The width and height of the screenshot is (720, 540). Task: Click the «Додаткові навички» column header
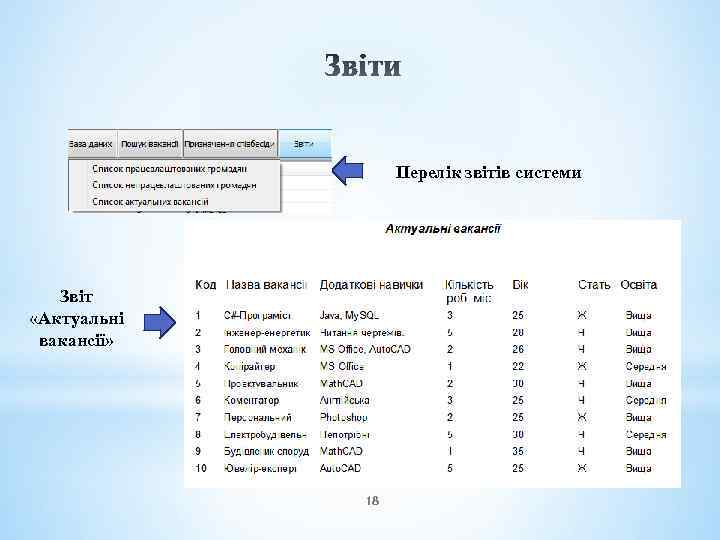coord(371,285)
